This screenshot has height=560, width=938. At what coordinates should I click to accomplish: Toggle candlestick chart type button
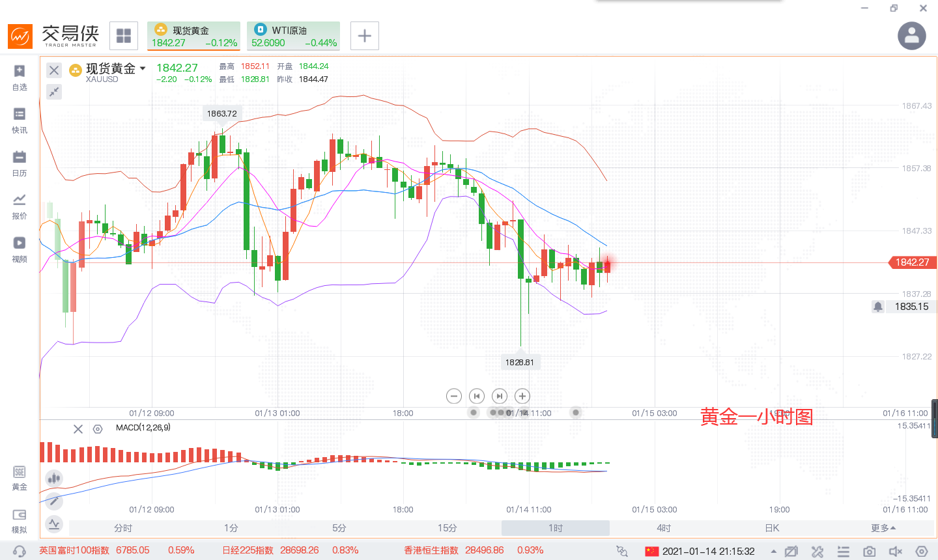(x=54, y=479)
